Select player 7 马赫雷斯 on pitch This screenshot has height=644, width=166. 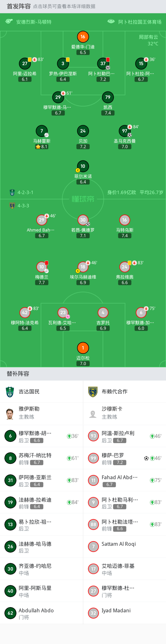coord(41,131)
